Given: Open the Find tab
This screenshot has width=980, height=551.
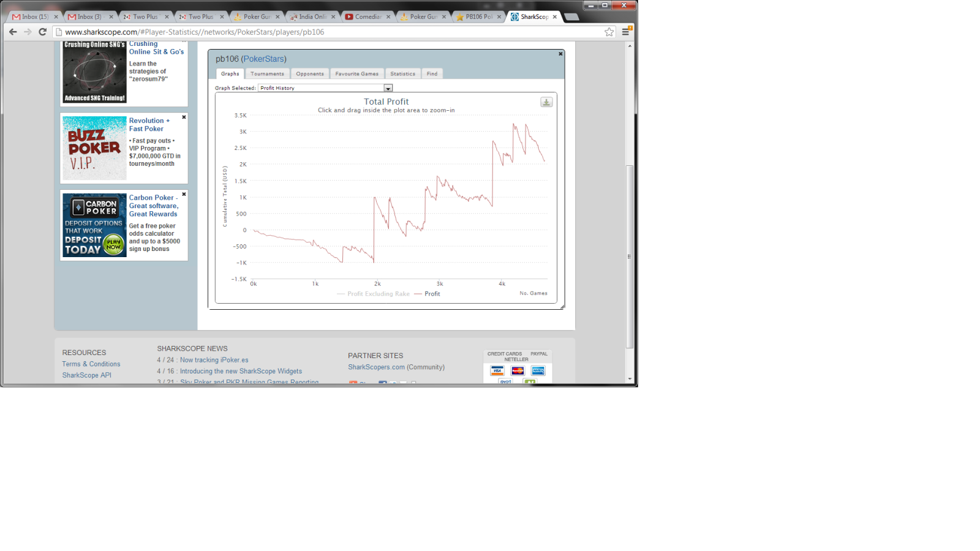Looking at the screenshot, I should click(432, 73).
